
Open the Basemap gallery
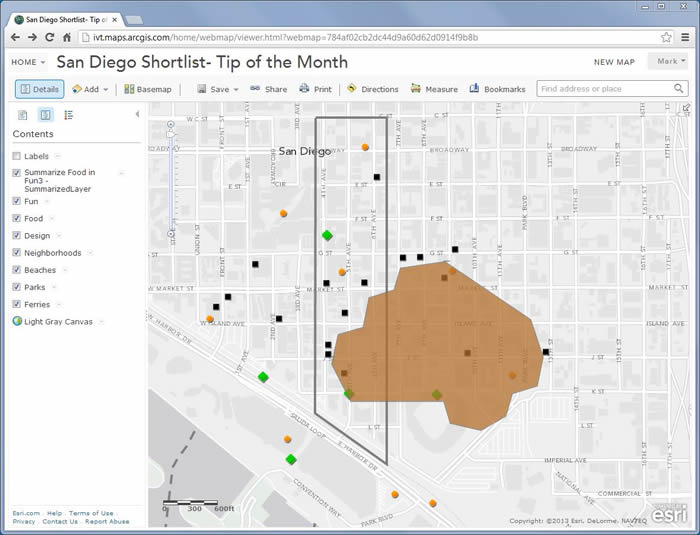coord(148,89)
